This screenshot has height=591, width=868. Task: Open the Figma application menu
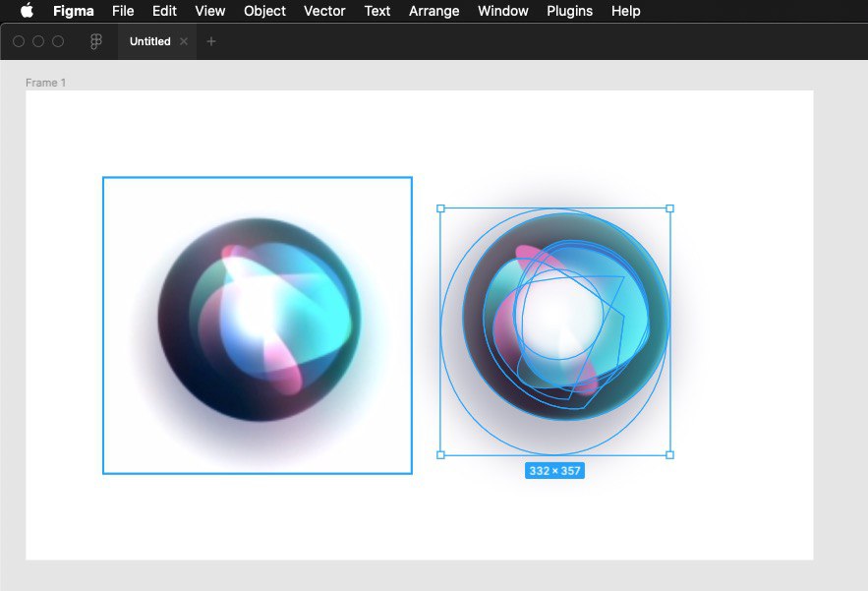tap(74, 11)
